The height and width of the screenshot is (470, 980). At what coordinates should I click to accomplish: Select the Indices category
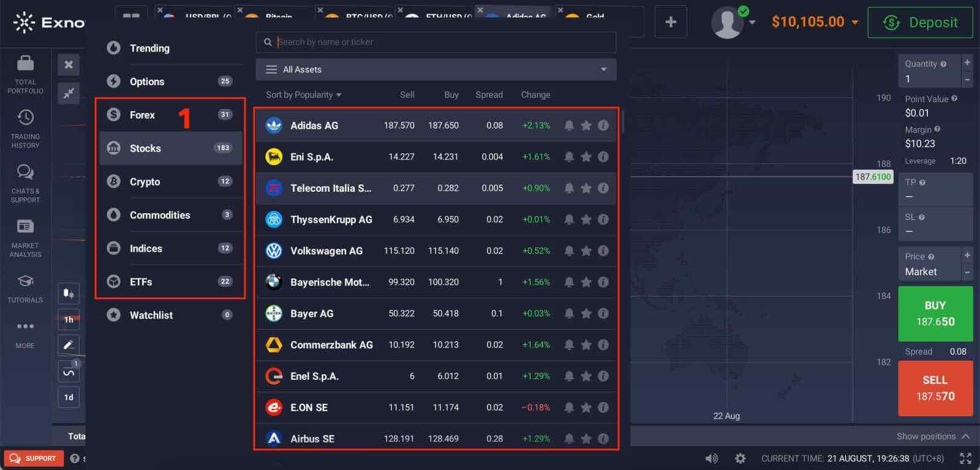[170, 248]
